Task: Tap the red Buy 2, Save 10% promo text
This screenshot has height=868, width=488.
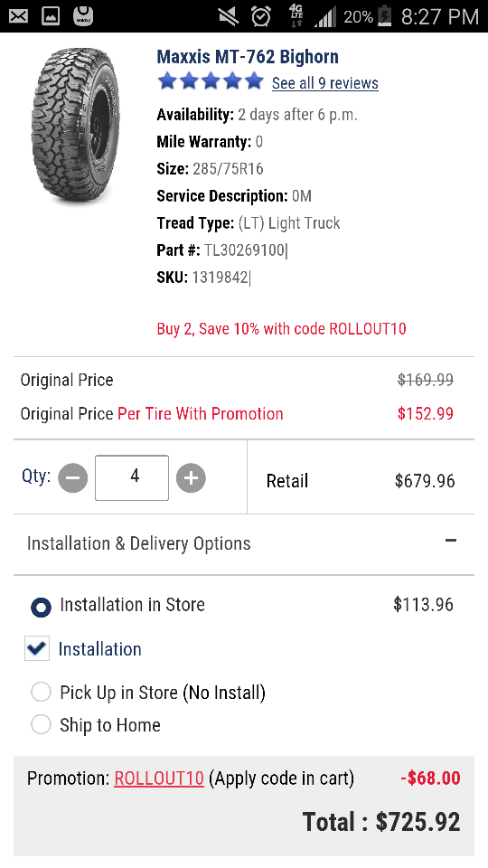Action: tap(282, 329)
